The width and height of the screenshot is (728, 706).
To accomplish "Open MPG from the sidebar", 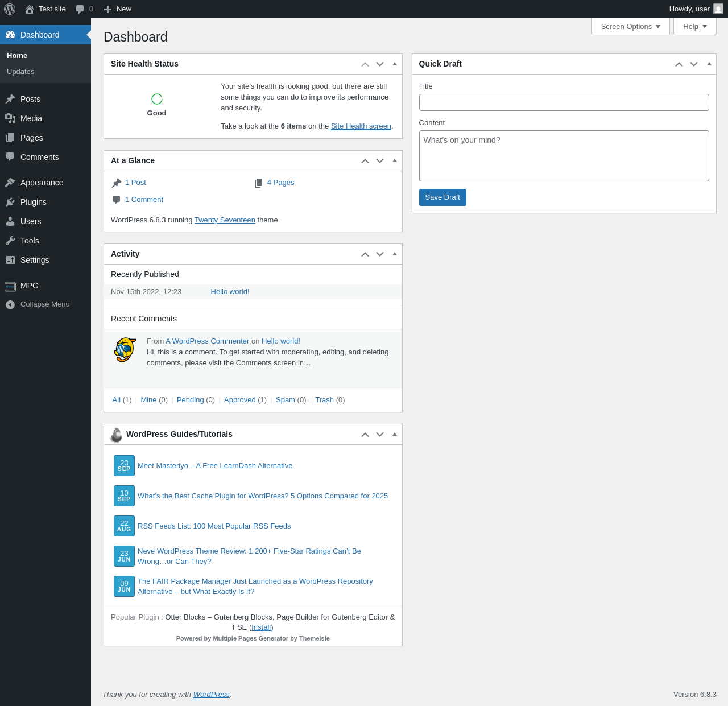I will point(45,286).
